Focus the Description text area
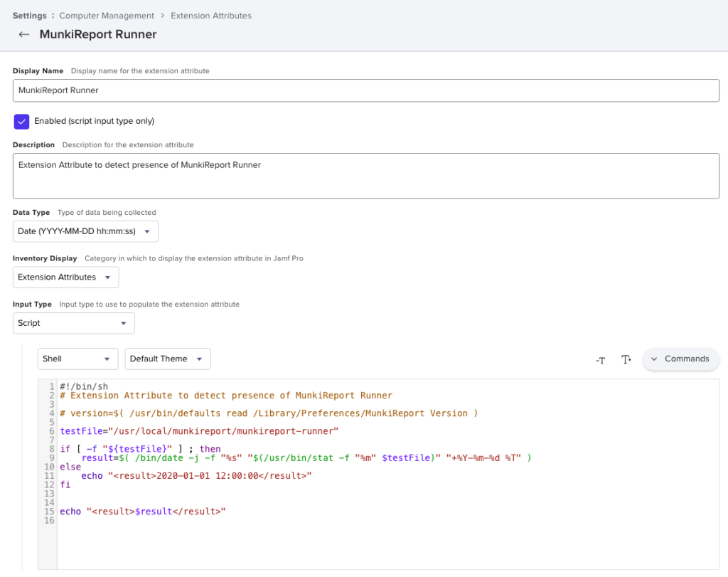This screenshot has height=577, width=728. coord(365,176)
